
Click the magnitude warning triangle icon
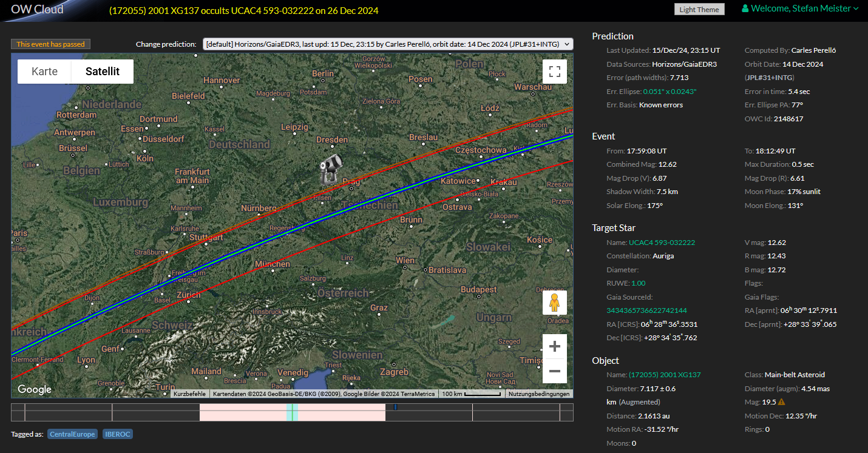(782, 402)
